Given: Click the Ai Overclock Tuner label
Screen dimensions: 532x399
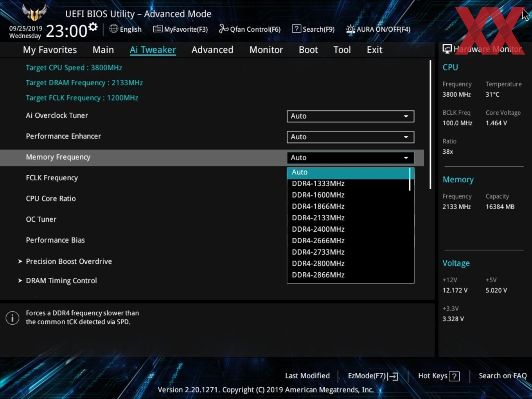Looking at the screenshot, I should coord(57,115).
